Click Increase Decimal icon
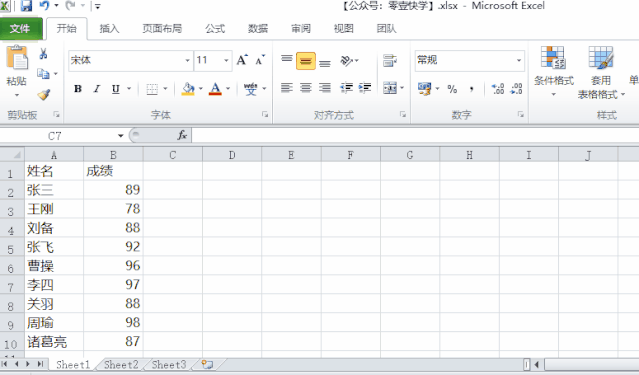The image size is (639, 375). pos(498,88)
